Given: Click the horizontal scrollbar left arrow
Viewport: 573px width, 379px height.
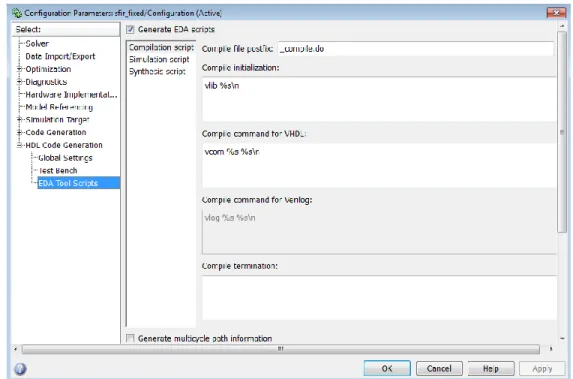Looking at the screenshot, I should (x=15, y=349).
